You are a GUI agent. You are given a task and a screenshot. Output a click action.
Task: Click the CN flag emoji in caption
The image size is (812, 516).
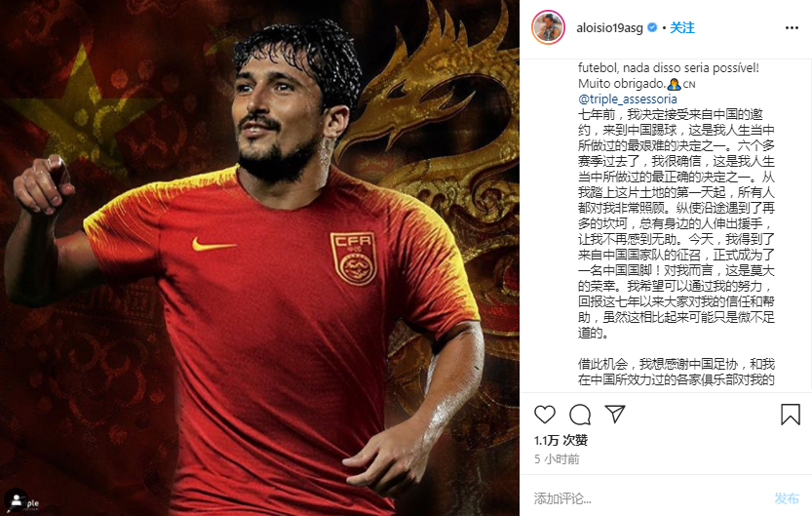[689, 84]
